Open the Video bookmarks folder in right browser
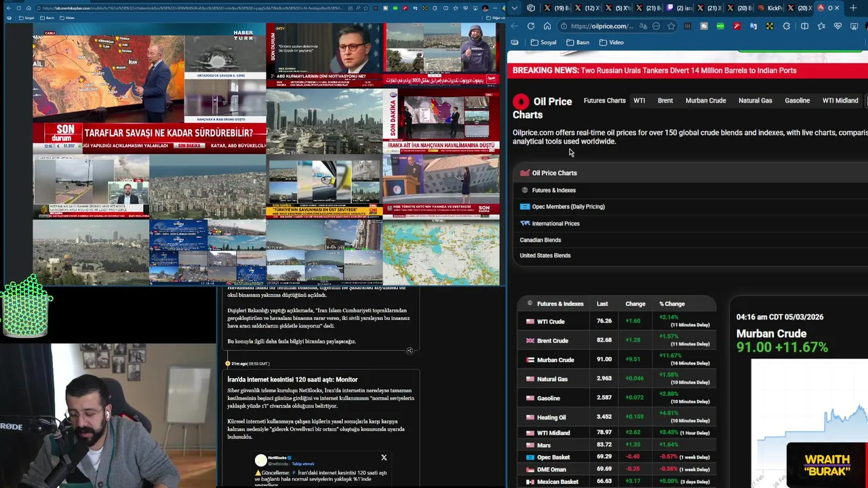 tap(611, 42)
